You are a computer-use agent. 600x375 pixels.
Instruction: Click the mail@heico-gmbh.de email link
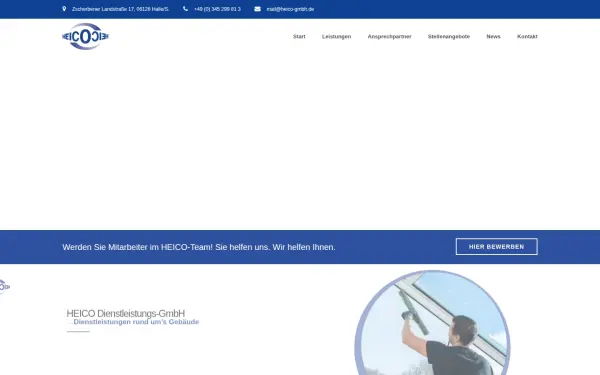click(290, 9)
